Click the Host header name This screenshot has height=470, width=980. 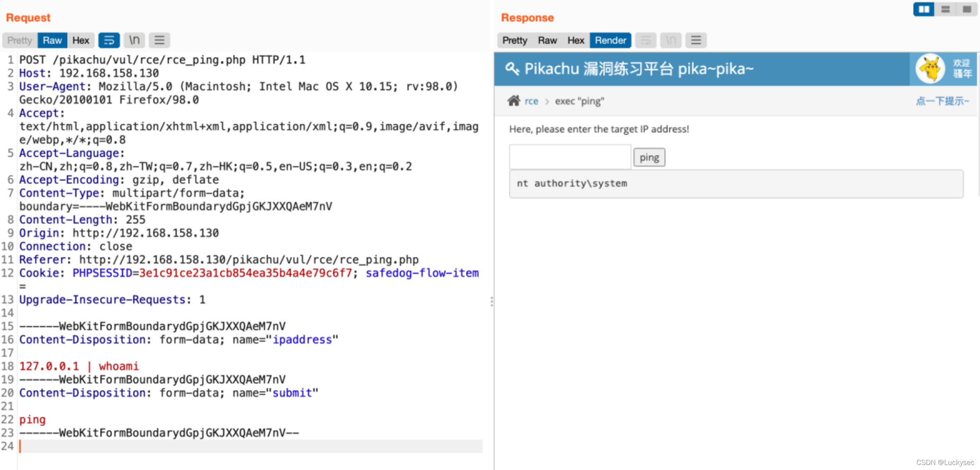[x=33, y=73]
